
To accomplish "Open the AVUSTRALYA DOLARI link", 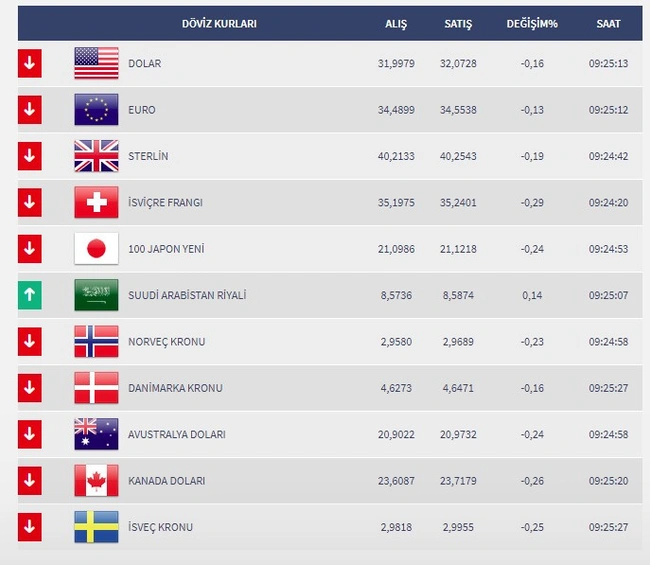I will click(x=177, y=434).
